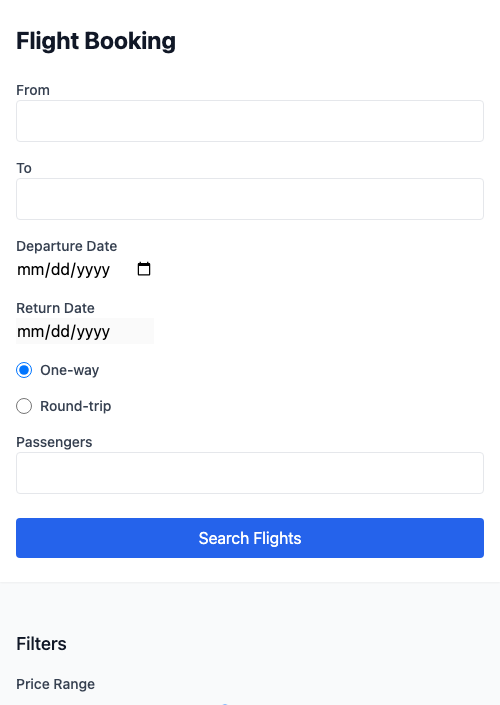Viewport: 500px width, 705px height.
Task: Click the Passengers label text
Action: 54,442
